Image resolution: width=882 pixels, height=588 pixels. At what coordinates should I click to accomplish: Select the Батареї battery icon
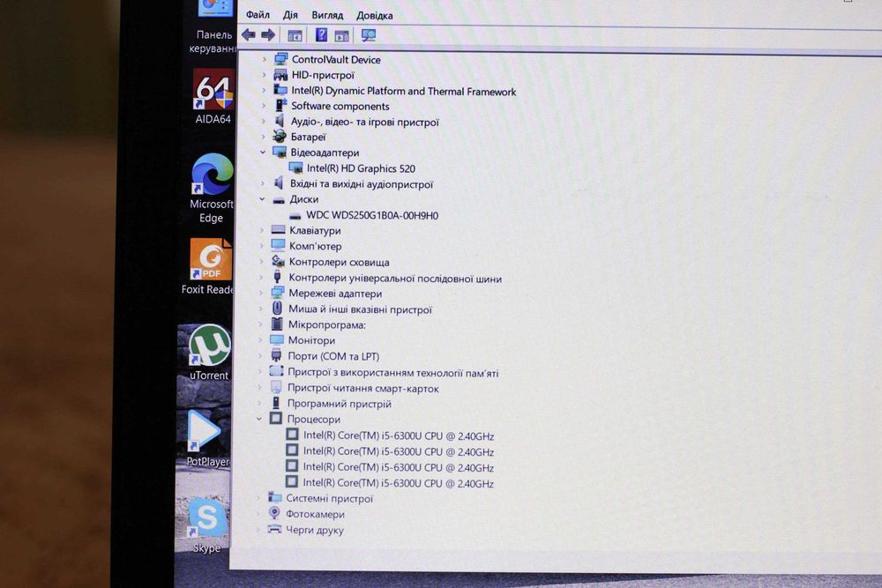pyautogui.click(x=280, y=136)
